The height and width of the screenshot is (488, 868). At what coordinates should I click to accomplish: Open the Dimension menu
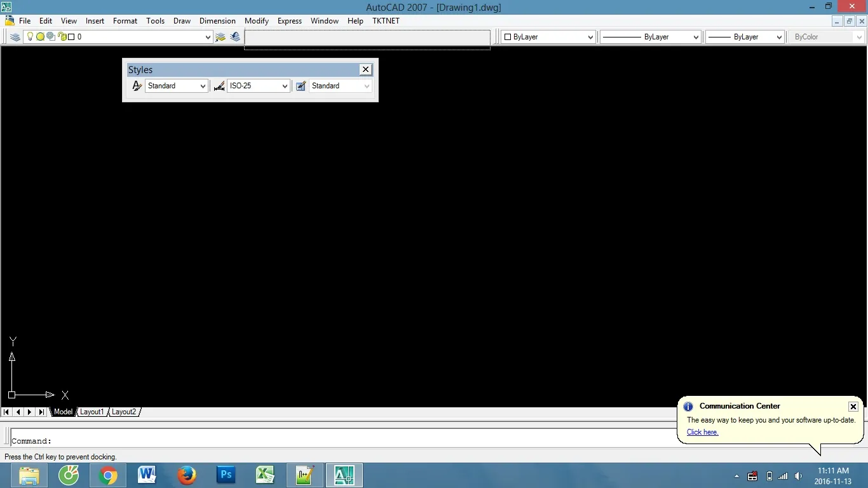click(217, 21)
